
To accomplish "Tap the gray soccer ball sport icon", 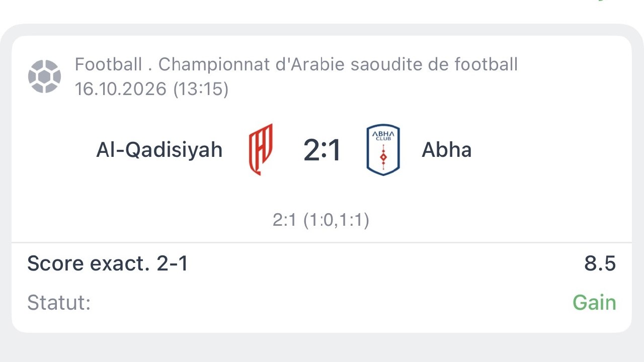I will pos(44,76).
